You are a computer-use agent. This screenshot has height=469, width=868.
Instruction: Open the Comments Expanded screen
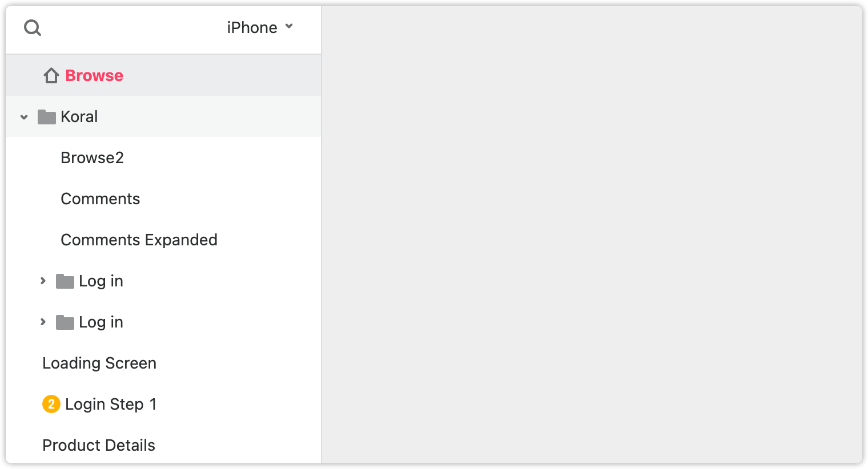click(139, 240)
